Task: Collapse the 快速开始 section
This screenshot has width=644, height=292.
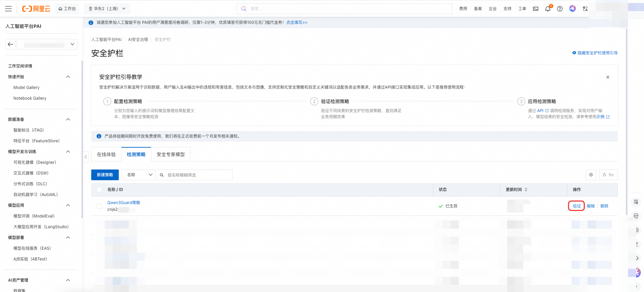Action: [68, 77]
